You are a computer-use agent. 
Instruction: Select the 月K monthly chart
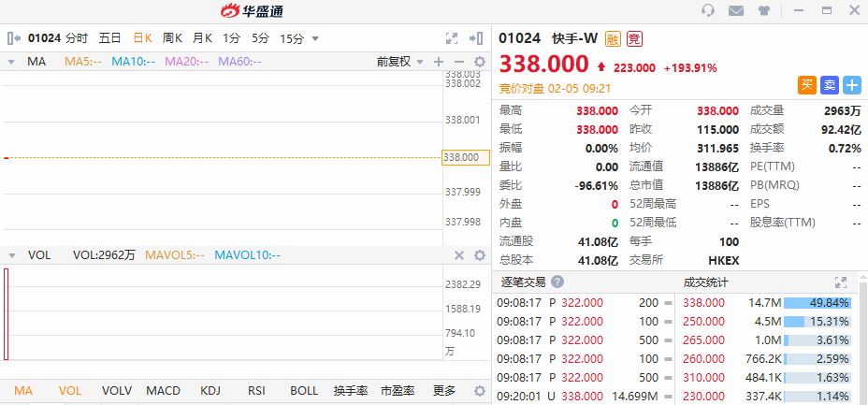202,38
